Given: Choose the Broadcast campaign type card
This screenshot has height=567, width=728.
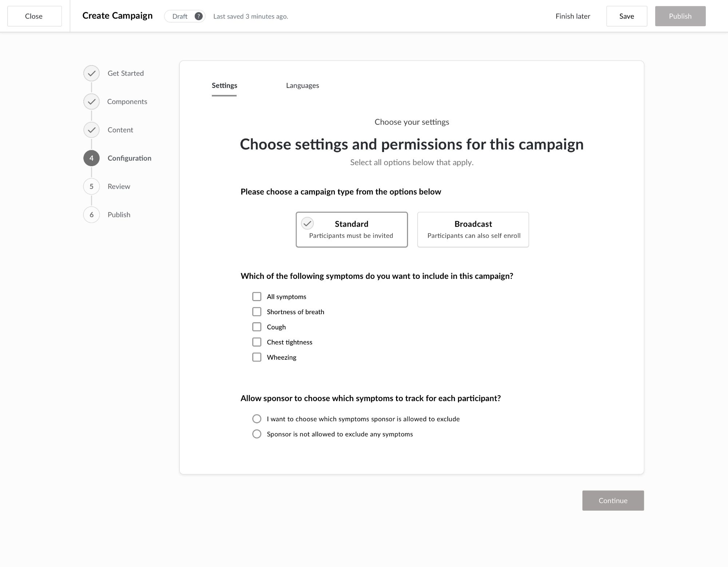Looking at the screenshot, I should tap(473, 229).
